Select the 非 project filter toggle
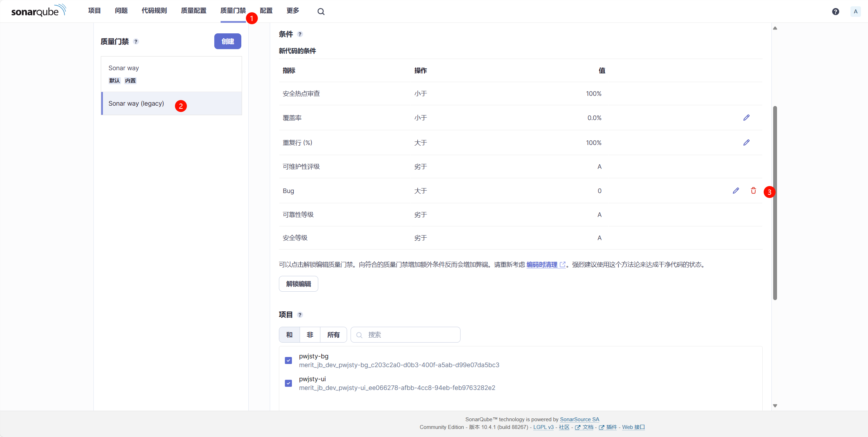Viewport: 868px width, 437px height. 310,335
